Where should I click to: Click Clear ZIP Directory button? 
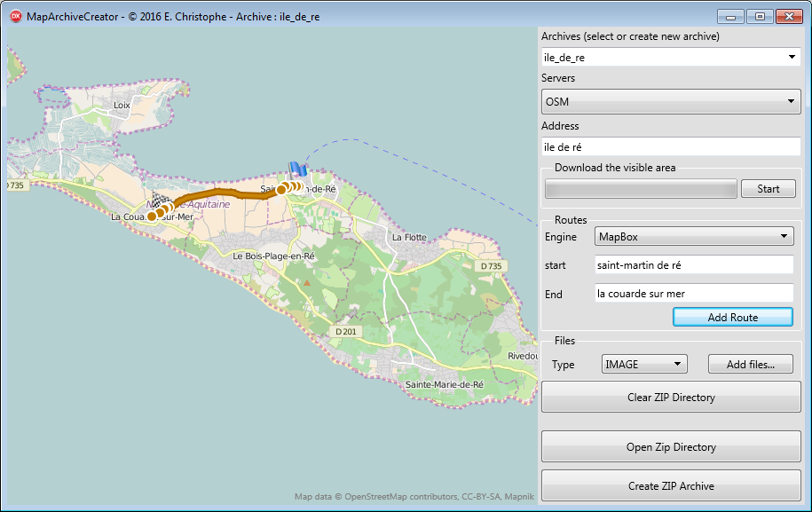670,398
